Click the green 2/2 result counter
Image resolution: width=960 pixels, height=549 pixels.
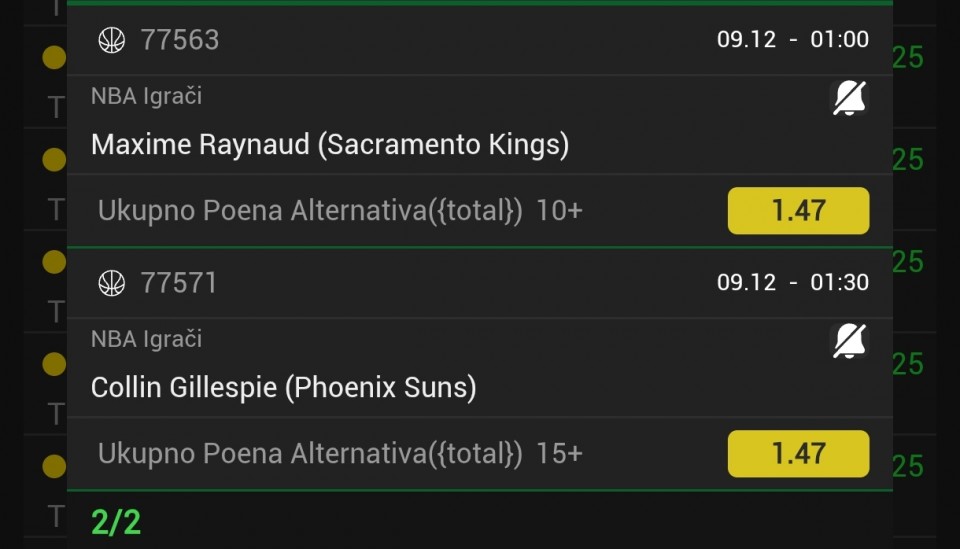(x=116, y=521)
